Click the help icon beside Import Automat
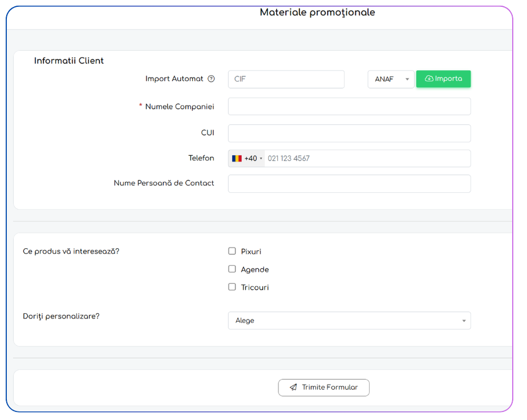 click(x=211, y=79)
